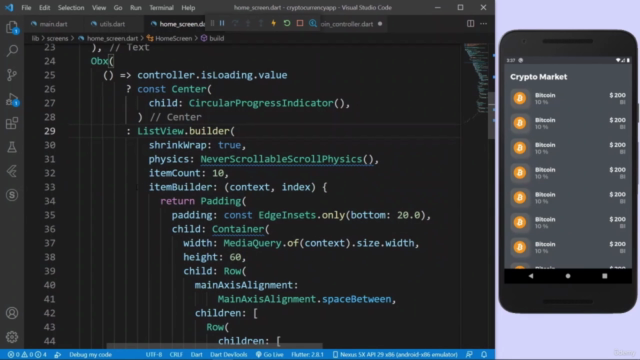
Task: Select Dart language mode in status bar
Action: click(196, 354)
